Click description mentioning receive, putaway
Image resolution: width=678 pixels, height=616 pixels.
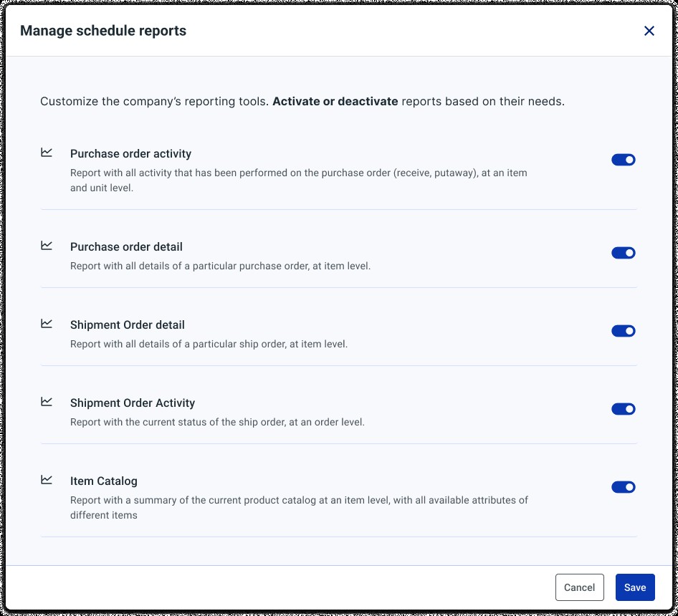pos(299,181)
